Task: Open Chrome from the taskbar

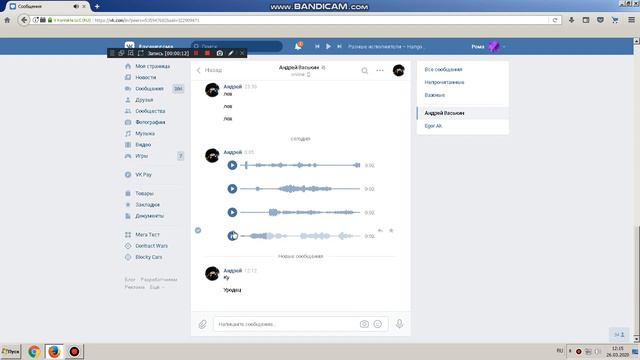Action: tap(34, 351)
